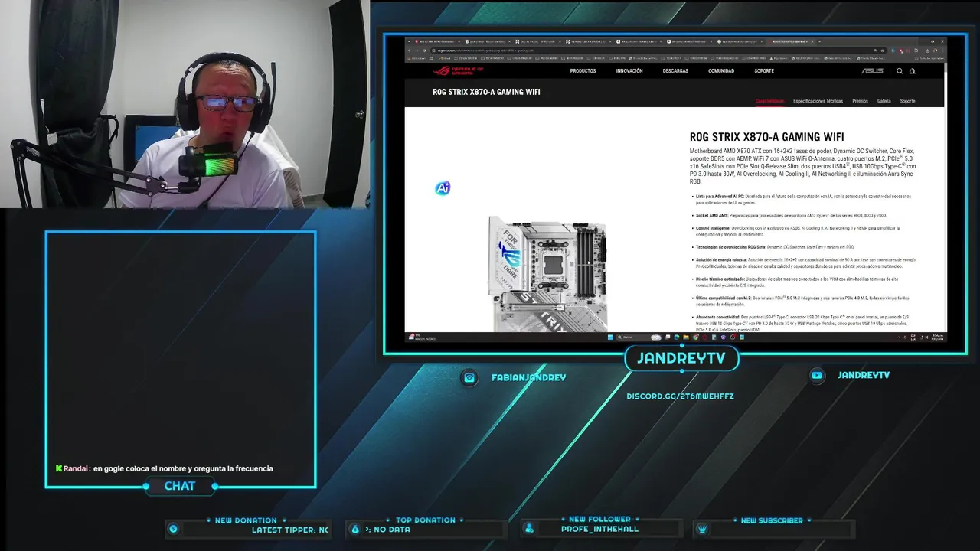Open the COMUNIDAD menu
The width and height of the screenshot is (980, 551).
pos(721,71)
